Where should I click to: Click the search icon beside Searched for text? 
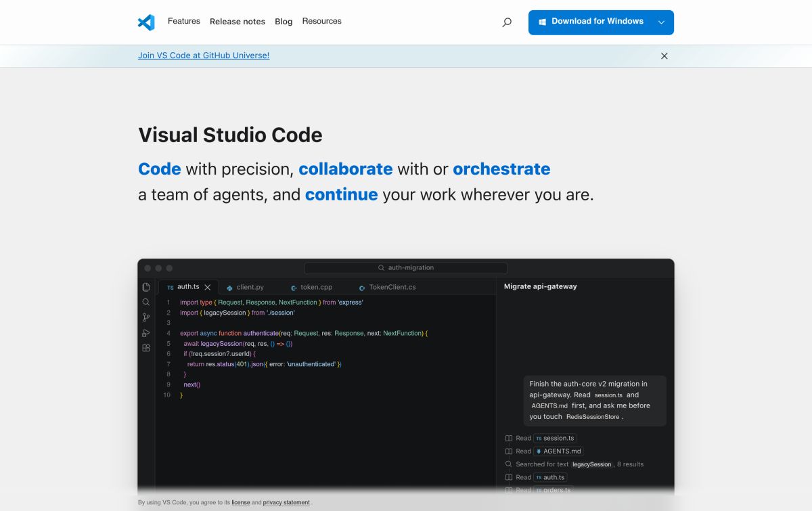(x=509, y=464)
